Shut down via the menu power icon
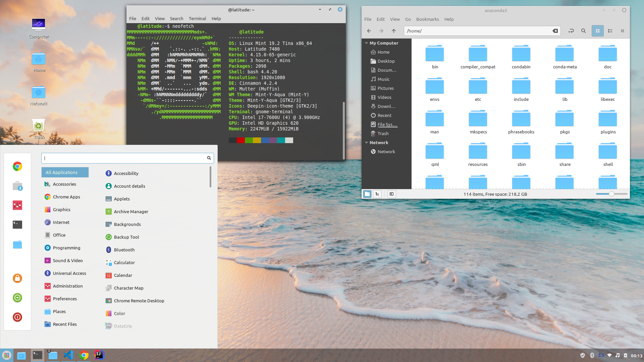644x362 pixels. point(17,317)
